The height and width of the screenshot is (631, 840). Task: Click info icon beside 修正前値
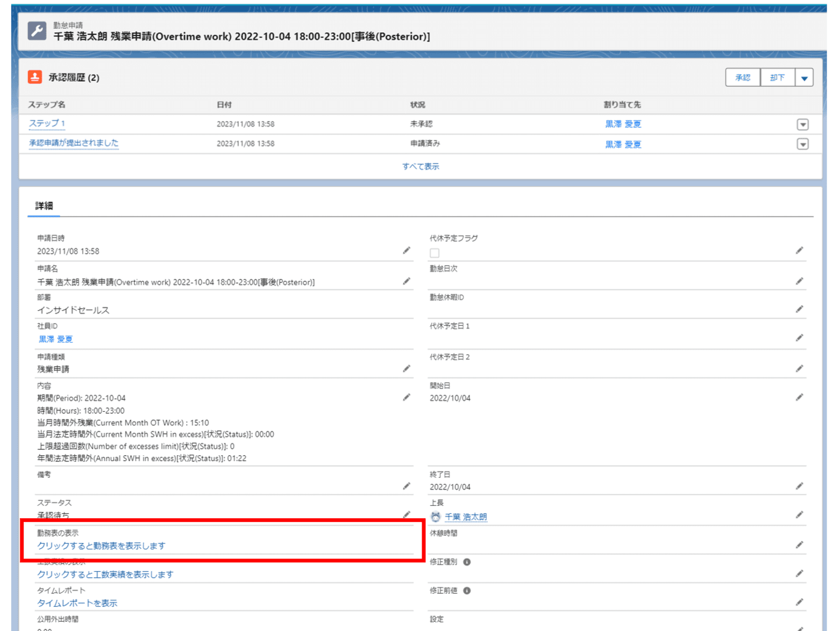(x=467, y=591)
